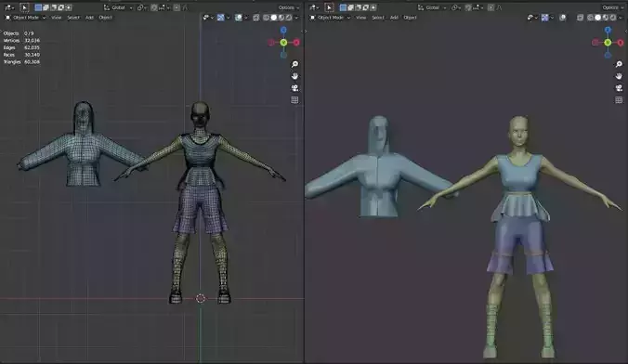Toggle camera view icon in right viewport
This screenshot has height=364, width=628.
click(619, 88)
